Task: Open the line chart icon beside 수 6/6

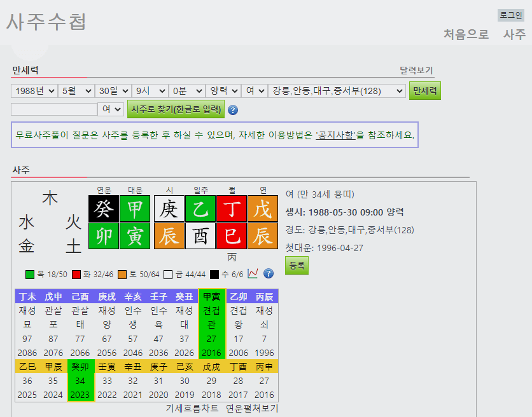Action: (253, 273)
